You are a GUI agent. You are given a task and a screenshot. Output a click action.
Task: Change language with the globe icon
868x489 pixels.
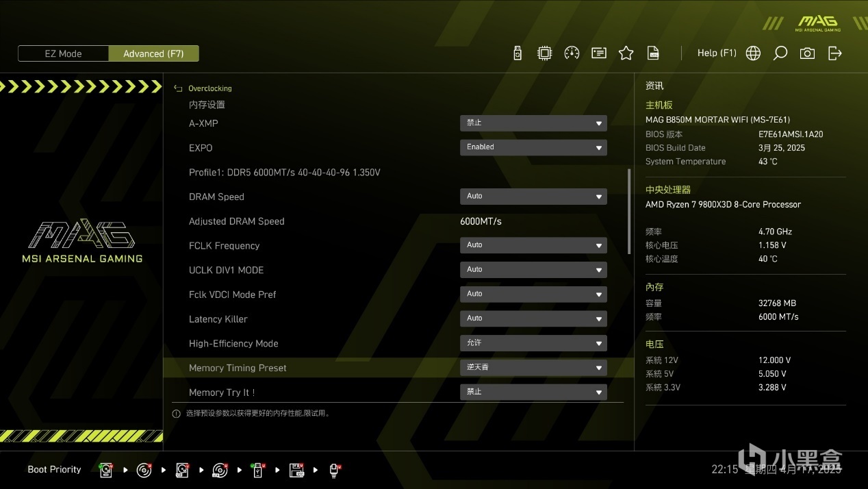[x=753, y=53]
